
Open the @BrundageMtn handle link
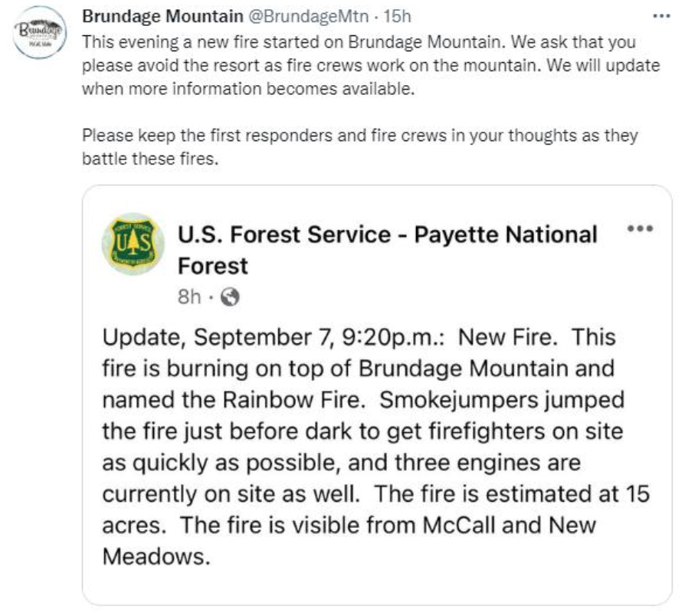(309, 17)
